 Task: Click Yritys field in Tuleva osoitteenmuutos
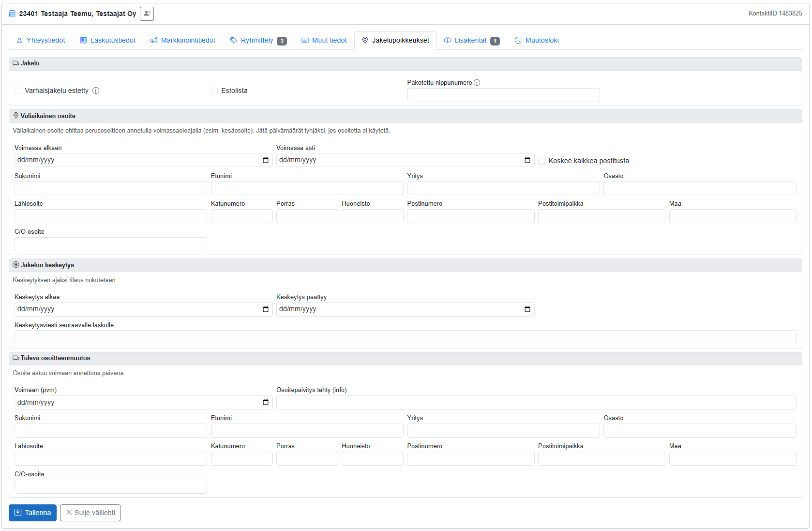point(503,431)
